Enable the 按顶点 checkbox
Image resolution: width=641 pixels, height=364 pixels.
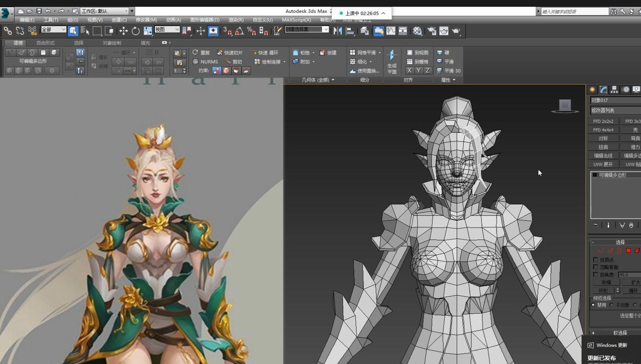[595, 260]
